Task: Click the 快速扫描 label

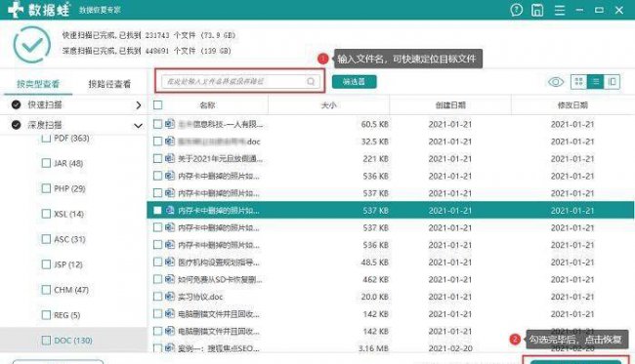Action: [45, 104]
